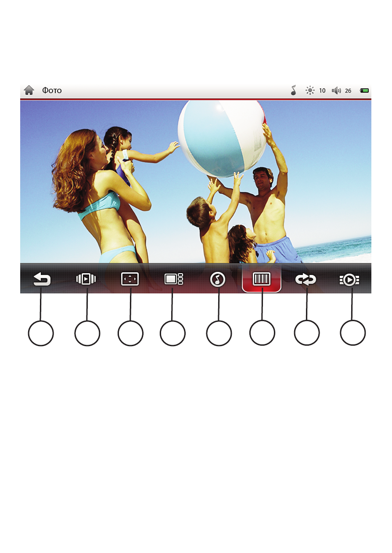The image size is (392, 553).
Task: Select the highlighted filmstrip icon
Action: point(262,279)
